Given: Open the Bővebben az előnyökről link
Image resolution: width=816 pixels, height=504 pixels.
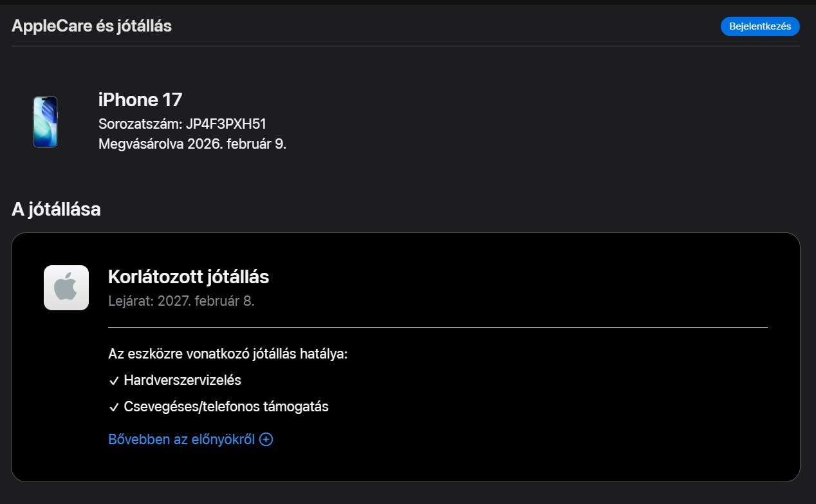Looking at the screenshot, I should click(181, 440).
